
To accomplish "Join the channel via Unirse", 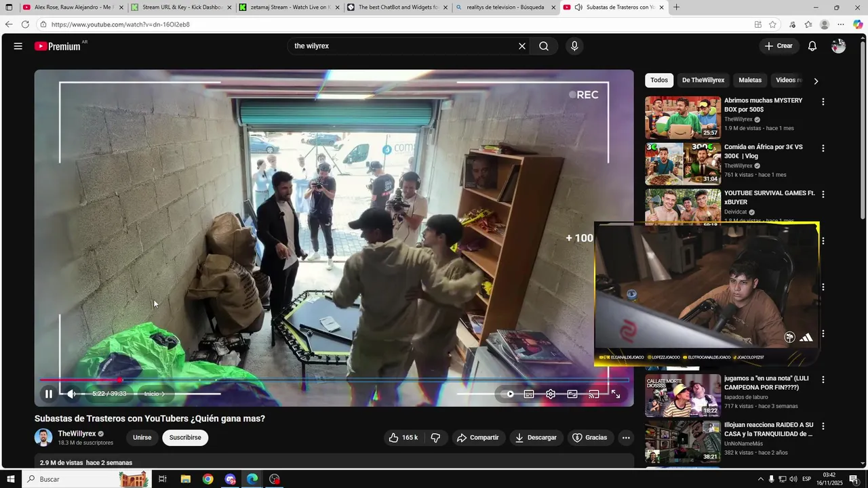I will (142, 438).
